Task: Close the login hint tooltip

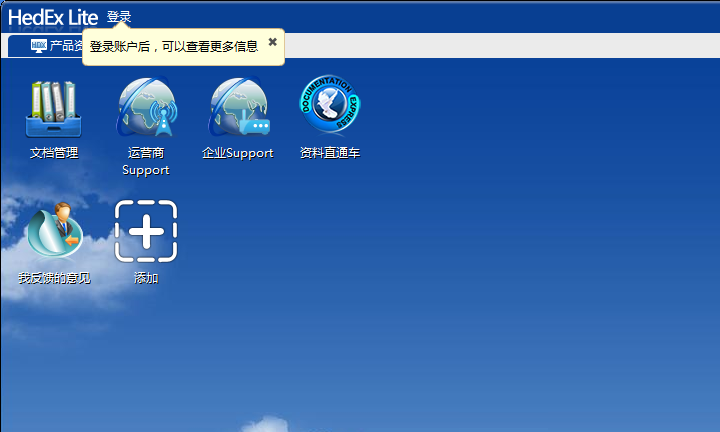Action: click(x=272, y=42)
